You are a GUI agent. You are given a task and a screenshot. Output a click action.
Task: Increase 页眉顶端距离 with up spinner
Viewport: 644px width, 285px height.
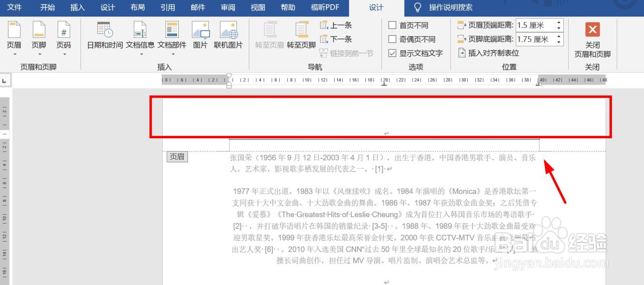559,23
